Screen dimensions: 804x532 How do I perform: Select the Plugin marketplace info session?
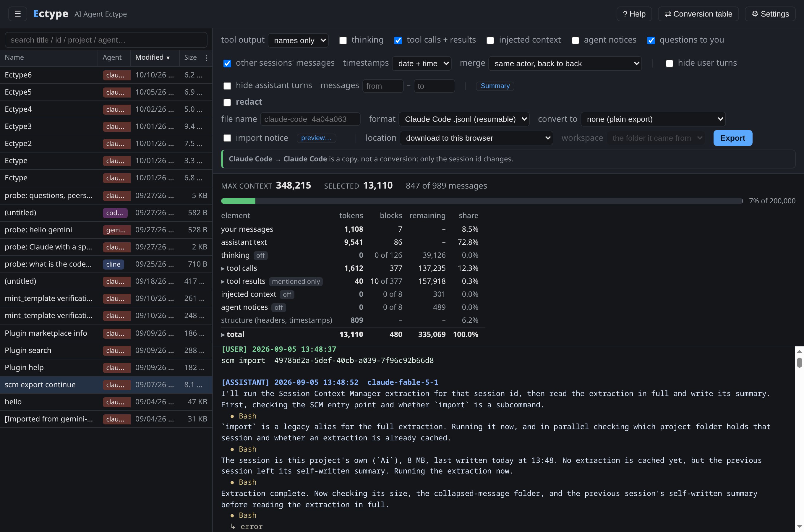106,333
